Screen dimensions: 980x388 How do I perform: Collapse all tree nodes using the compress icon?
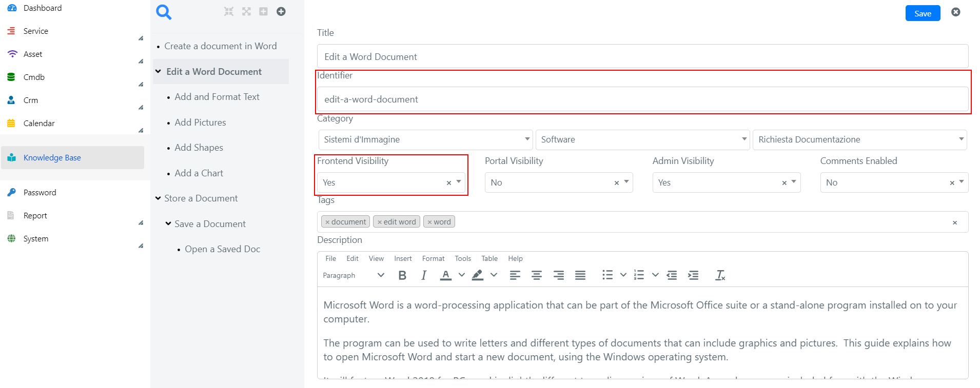(x=229, y=11)
